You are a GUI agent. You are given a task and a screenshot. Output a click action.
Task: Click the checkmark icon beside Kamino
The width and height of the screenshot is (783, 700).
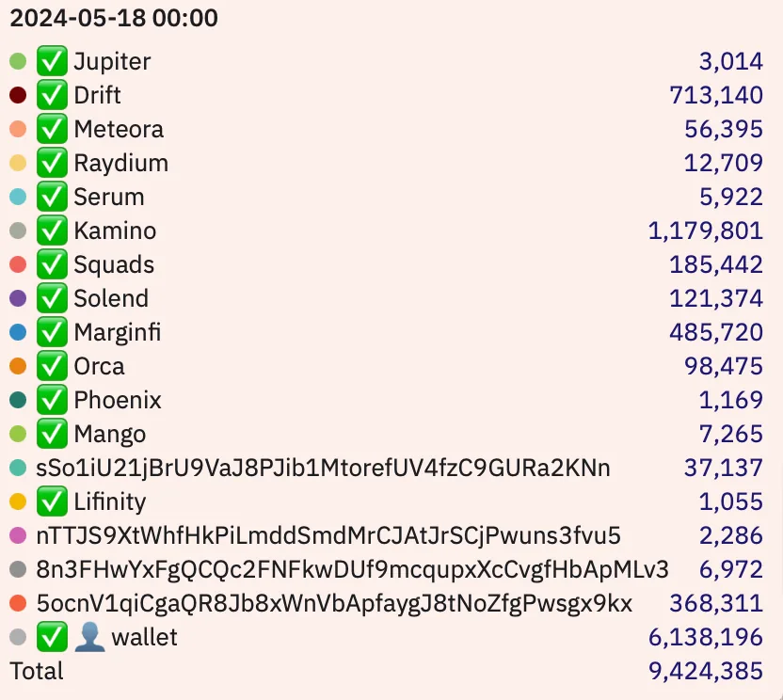pos(52,231)
